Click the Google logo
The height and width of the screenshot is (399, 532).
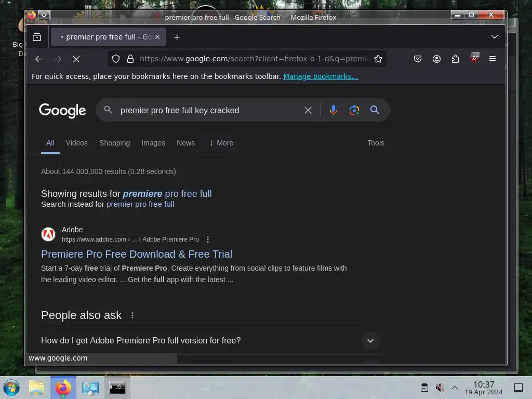62,111
